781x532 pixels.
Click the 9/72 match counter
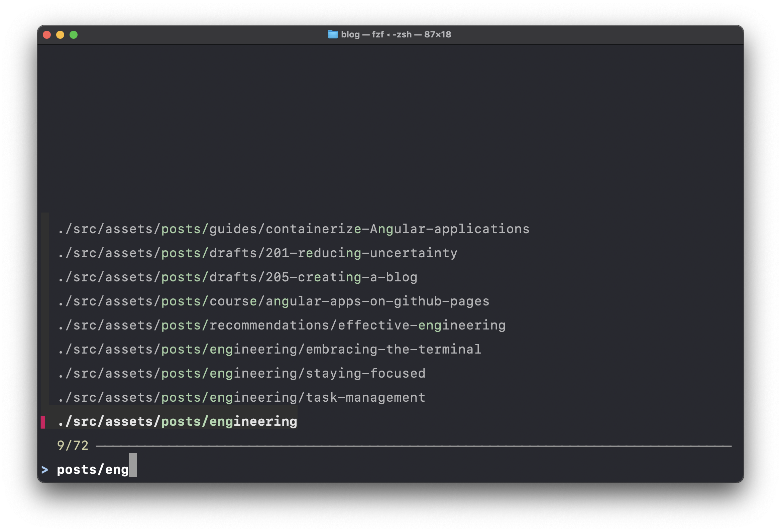[x=73, y=446]
